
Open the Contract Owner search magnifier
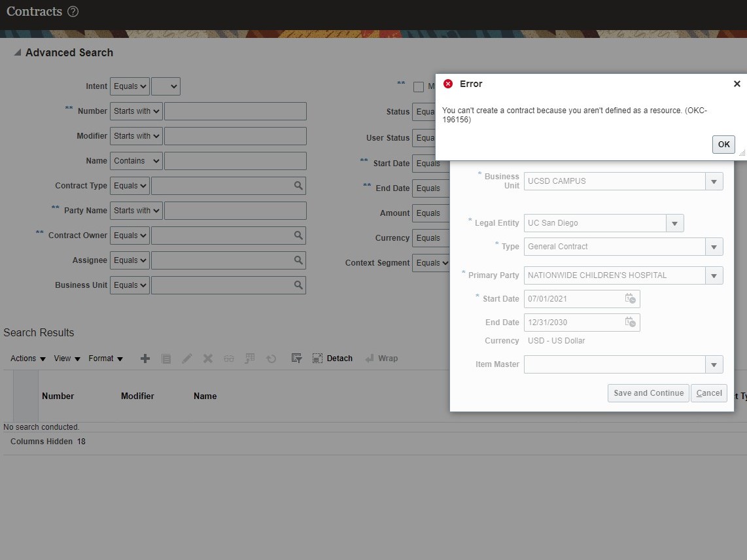[x=298, y=235]
